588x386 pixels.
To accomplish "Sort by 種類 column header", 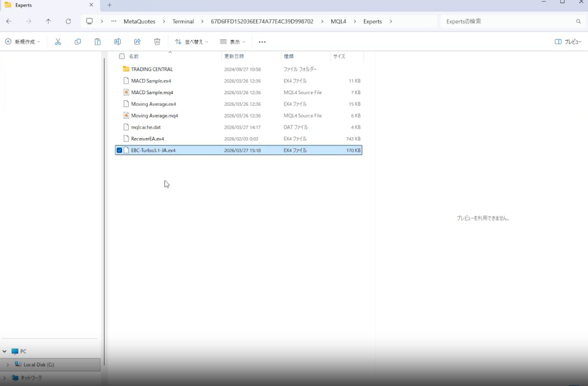I will click(288, 56).
